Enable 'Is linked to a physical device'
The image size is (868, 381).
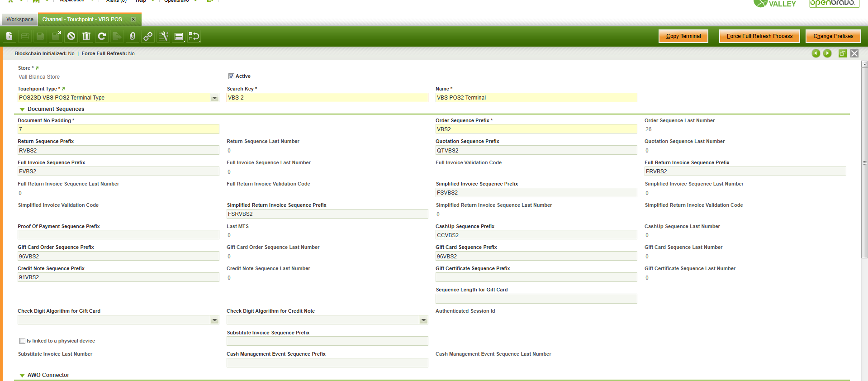(22, 341)
